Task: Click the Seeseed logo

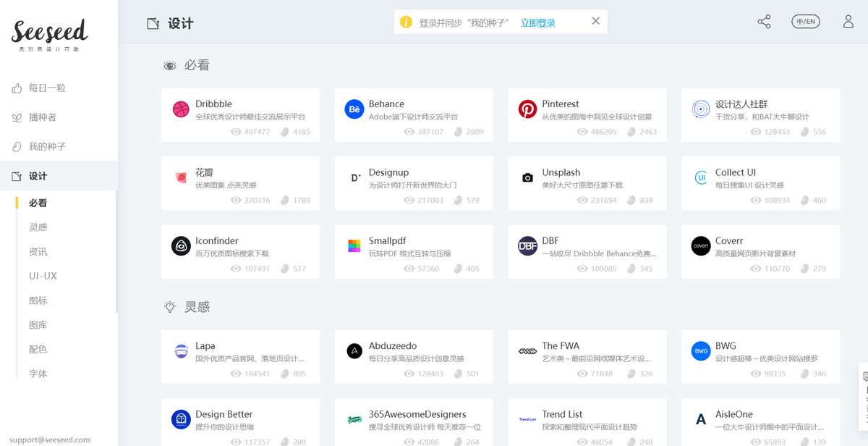Action: [49, 35]
